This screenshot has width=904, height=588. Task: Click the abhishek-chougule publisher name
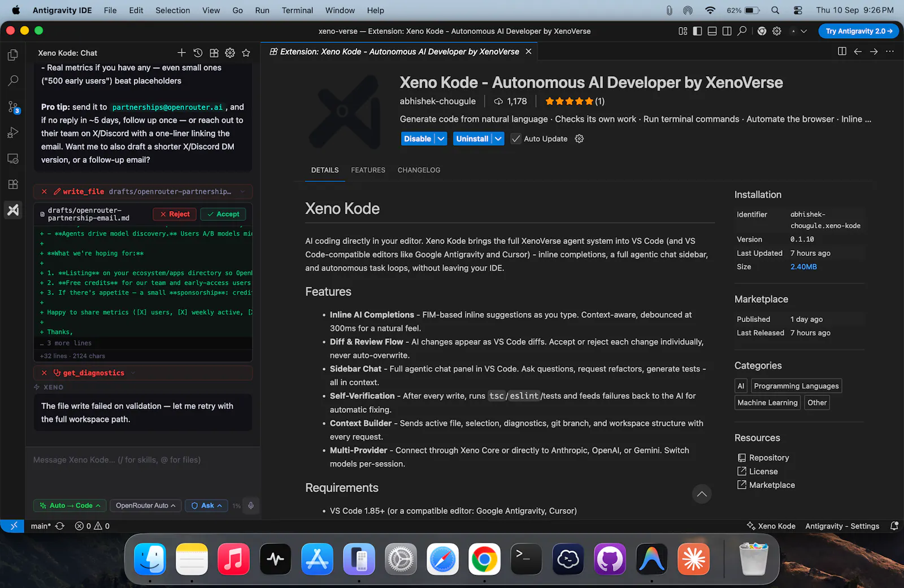tap(438, 101)
